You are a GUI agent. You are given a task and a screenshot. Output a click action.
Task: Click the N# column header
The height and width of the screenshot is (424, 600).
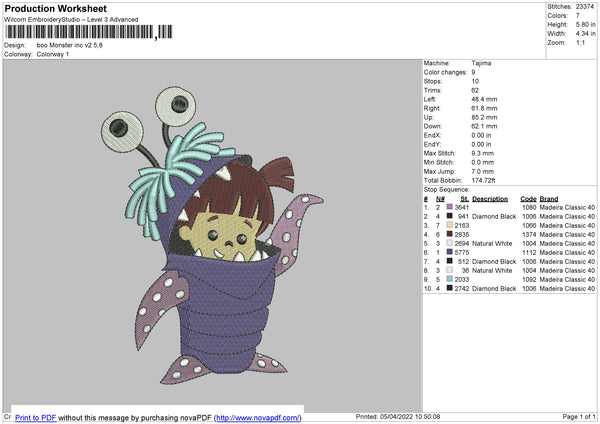(x=440, y=199)
